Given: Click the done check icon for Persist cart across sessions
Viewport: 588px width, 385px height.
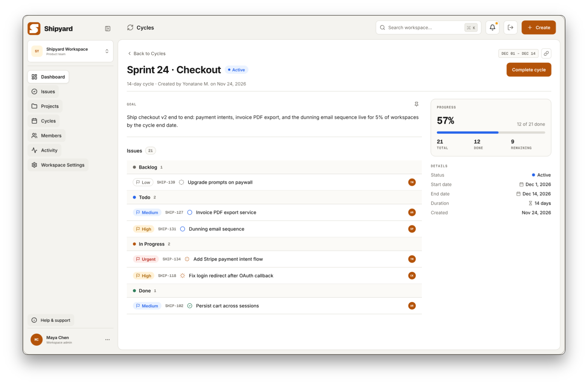Looking at the screenshot, I should click(x=190, y=306).
